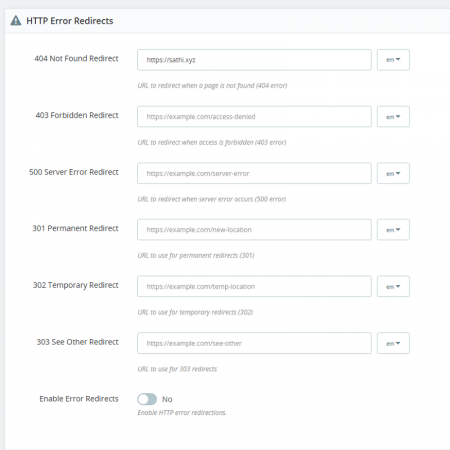
Task: Toggle the Enable Error Redirects switch
Action: [147, 399]
